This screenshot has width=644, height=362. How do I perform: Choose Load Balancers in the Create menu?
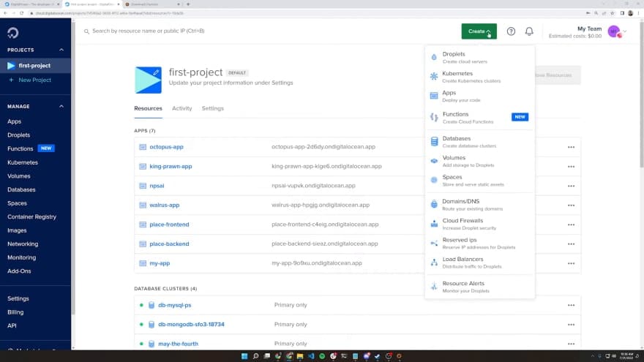(480, 263)
